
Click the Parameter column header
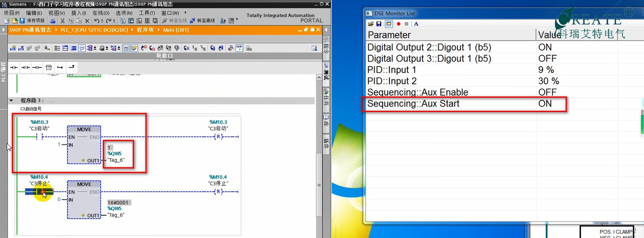coord(451,35)
